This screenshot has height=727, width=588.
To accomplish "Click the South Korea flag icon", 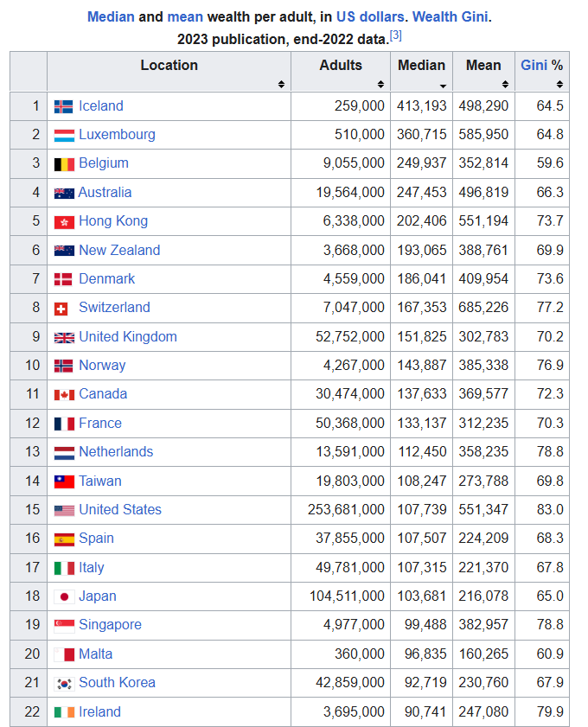I will tap(64, 684).
